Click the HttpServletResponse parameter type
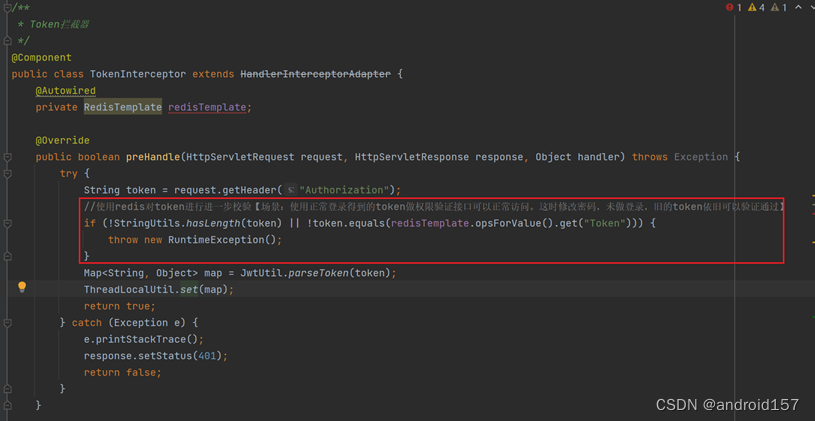Image resolution: width=815 pixels, height=421 pixels. (412, 157)
